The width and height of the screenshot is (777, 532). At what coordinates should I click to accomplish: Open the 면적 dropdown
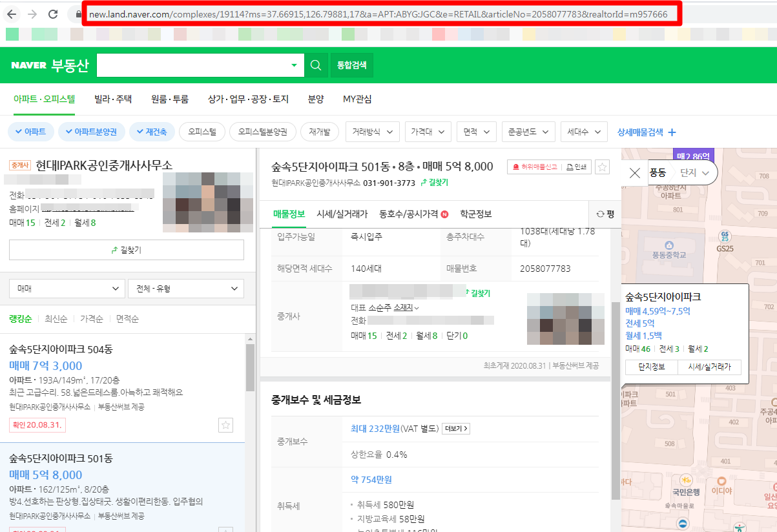(477, 132)
